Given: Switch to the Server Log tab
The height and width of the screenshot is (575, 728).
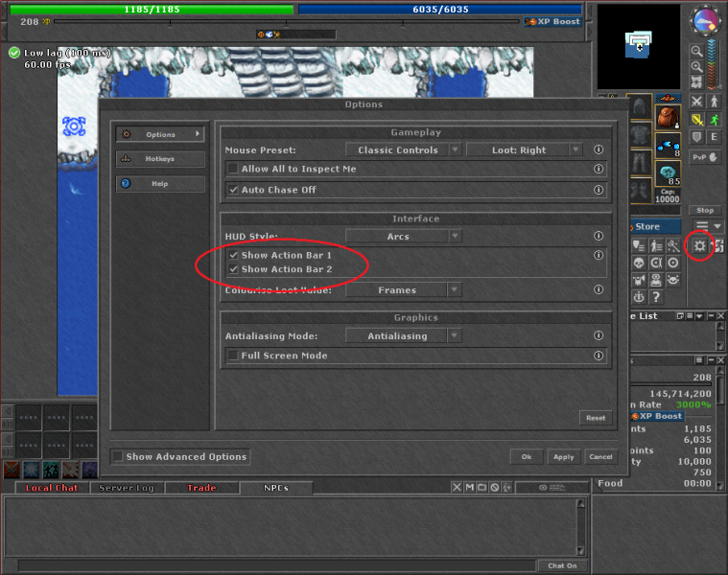Looking at the screenshot, I should tap(127, 488).
